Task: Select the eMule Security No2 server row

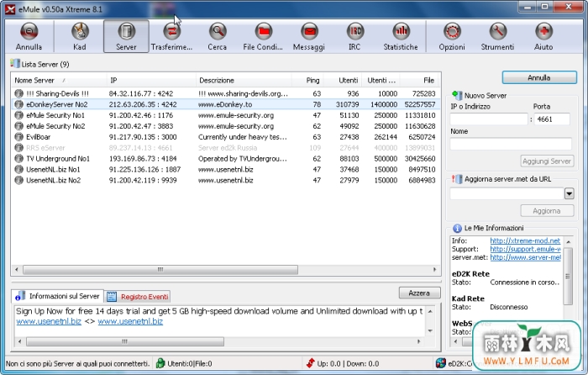Action: pos(226,126)
